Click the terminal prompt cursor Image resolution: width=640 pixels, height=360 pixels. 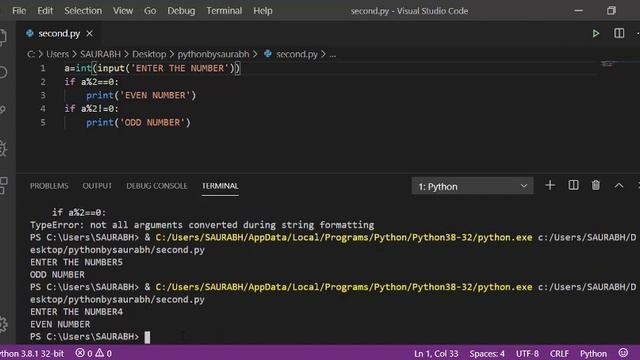click(x=147, y=337)
